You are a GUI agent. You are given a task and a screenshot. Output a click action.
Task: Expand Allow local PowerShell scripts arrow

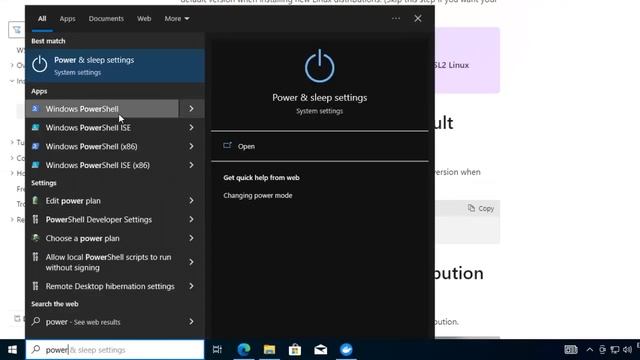(x=191, y=262)
